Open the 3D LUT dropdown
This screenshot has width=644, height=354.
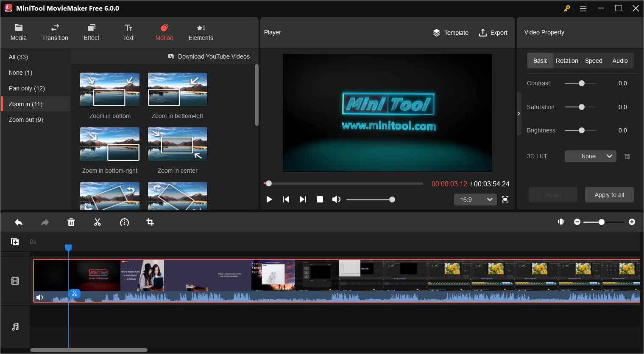point(591,156)
